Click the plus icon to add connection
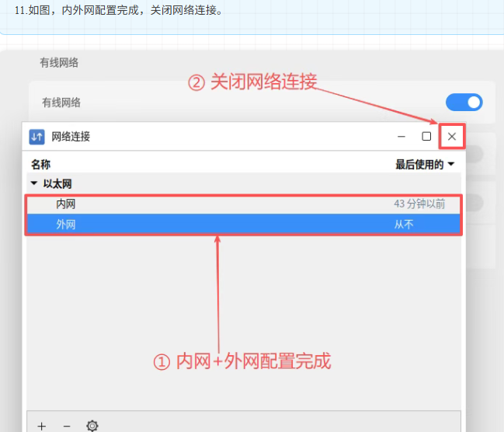Image resolution: width=504 pixels, height=432 pixels. [42, 425]
